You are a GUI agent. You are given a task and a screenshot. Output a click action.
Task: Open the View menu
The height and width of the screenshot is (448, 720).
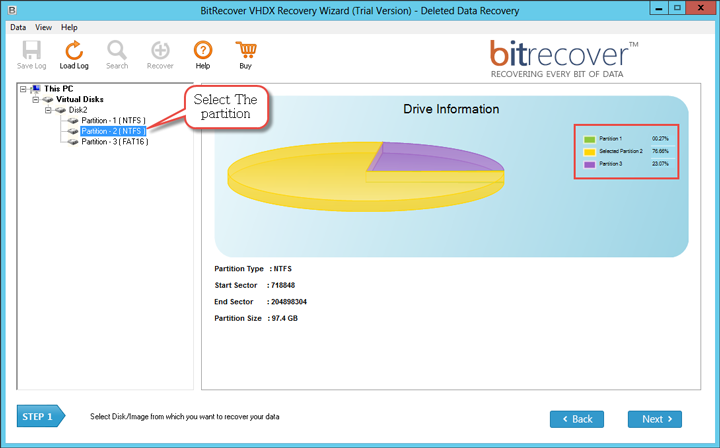click(x=44, y=28)
